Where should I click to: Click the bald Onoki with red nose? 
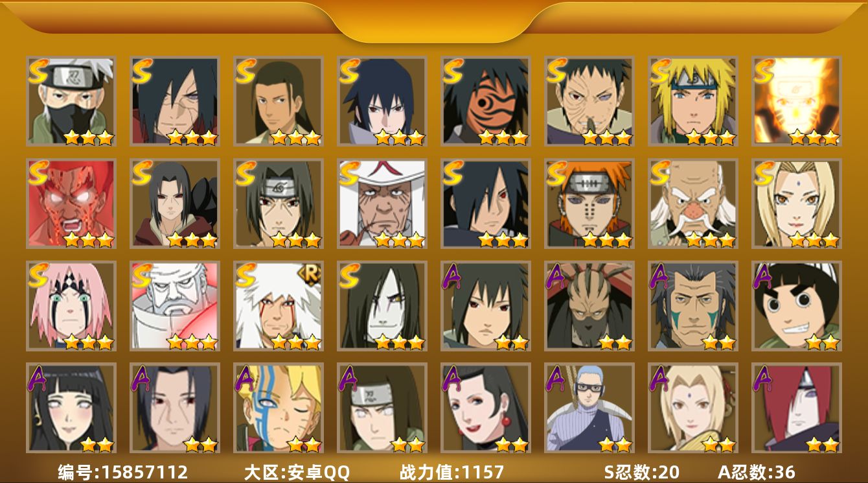pos(693,204)
